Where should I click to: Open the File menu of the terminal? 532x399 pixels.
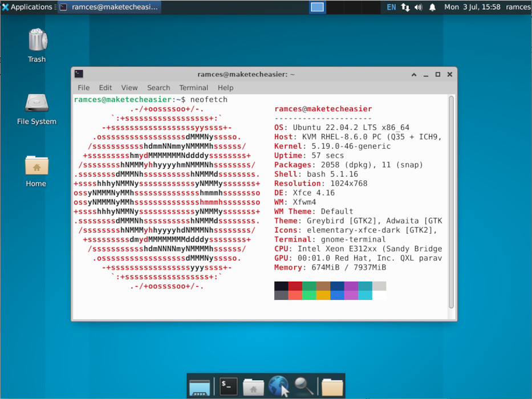[x=83, y=88]
